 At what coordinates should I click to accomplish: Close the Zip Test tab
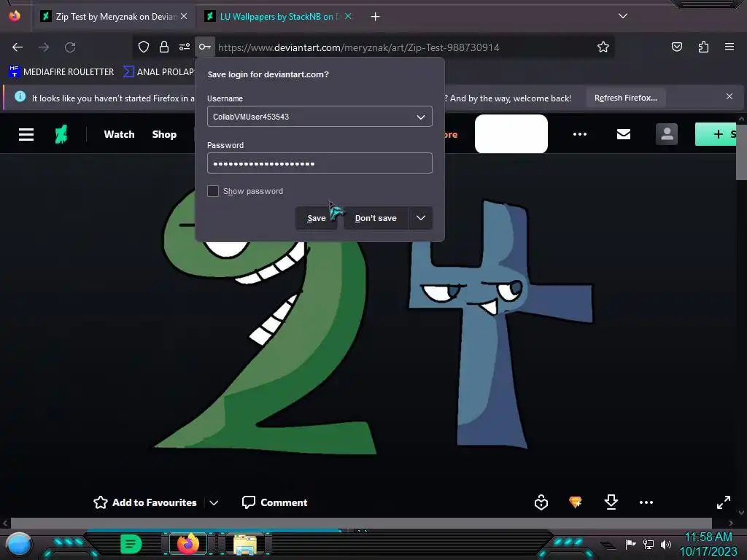[x=184, y=16]
